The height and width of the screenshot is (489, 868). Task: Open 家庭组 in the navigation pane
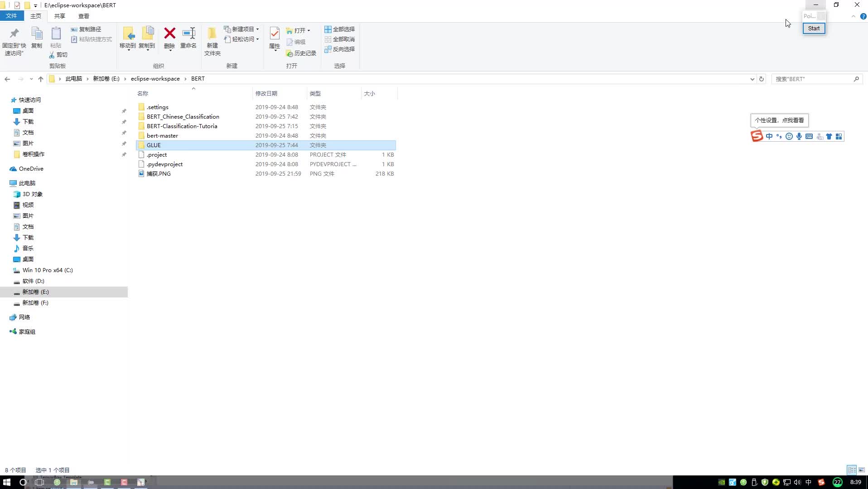(27, 332)
